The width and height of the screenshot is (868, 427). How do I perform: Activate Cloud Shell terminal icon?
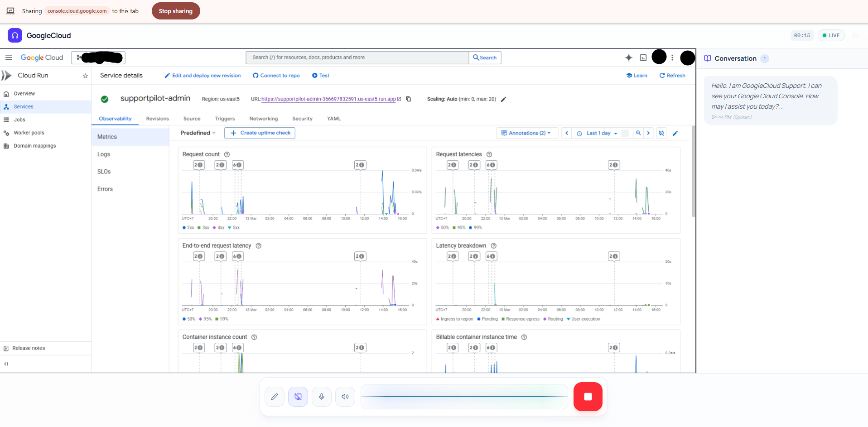pos(643,58)
